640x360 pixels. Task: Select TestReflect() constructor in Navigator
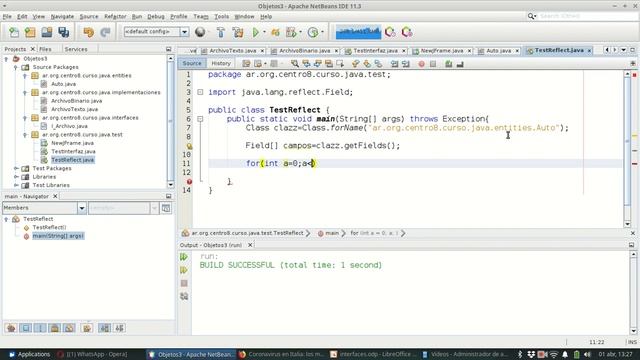(49, 227)
